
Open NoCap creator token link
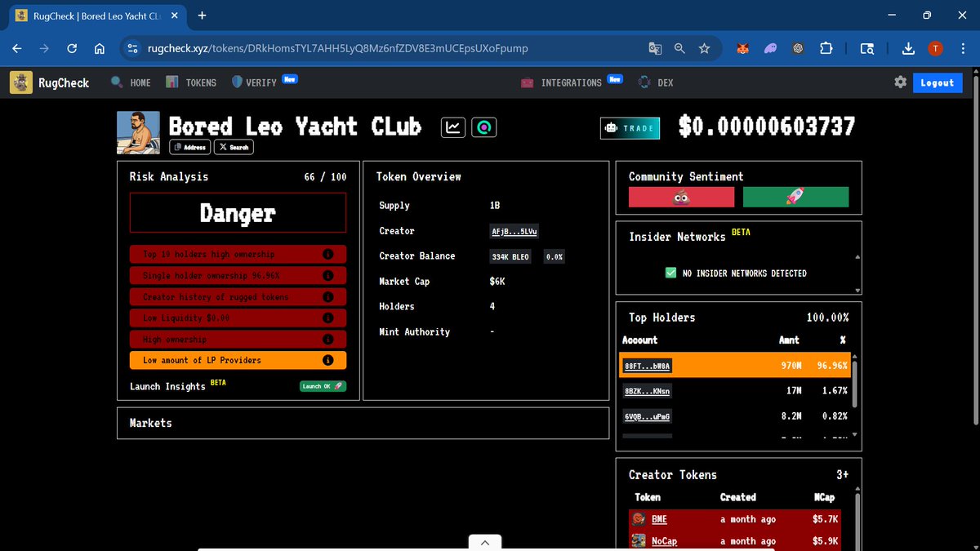point(665,541)
